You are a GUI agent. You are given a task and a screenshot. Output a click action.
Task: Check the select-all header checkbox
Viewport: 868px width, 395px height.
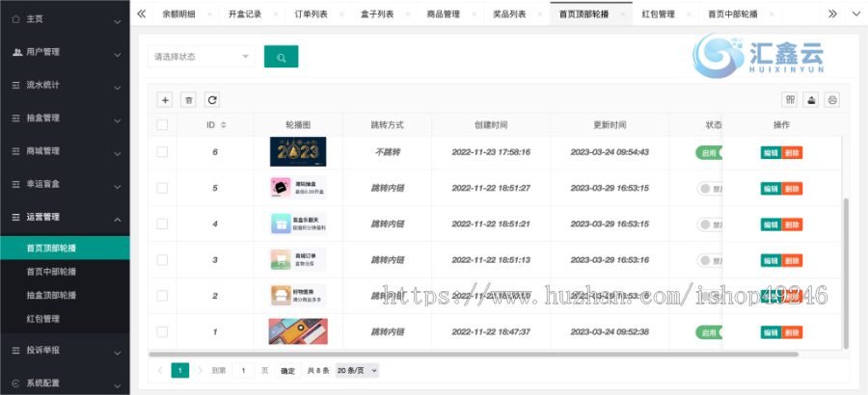click(162, 125)
